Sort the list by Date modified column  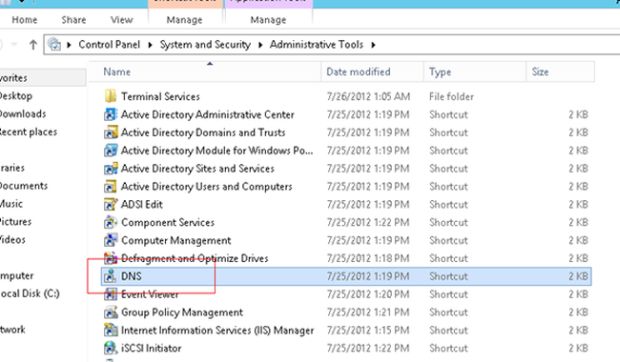coord(358,72)
